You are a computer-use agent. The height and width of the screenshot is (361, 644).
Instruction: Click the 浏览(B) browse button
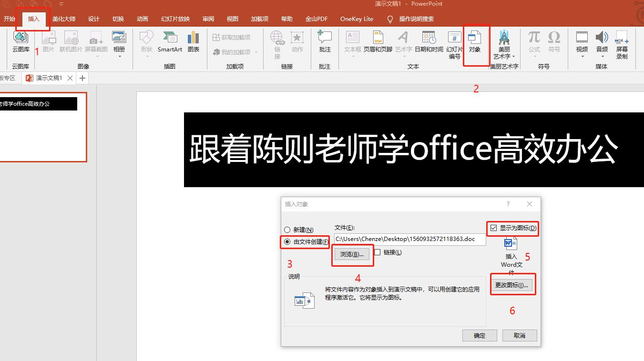352,254
